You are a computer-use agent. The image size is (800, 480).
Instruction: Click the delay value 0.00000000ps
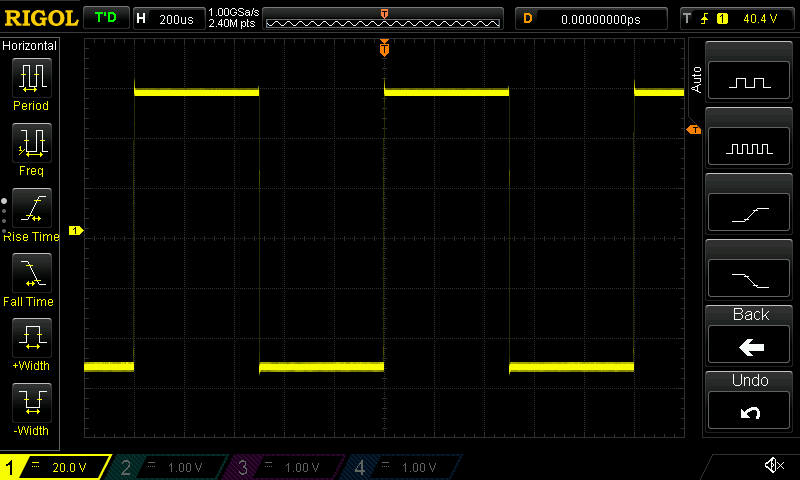[601, 19]
